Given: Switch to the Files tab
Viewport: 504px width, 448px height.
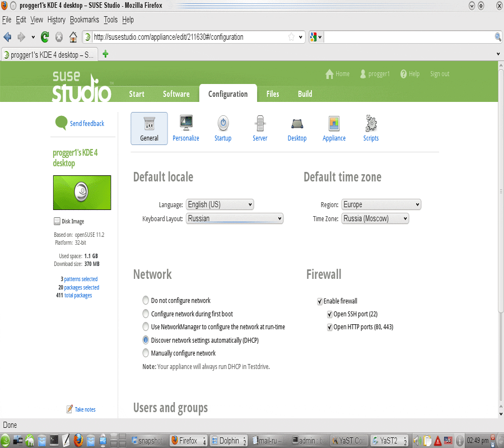Looking at the screenshot, I should (273, 94).
